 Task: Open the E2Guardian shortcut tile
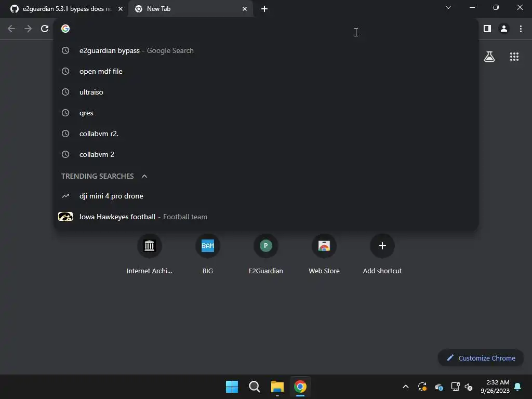click(265, 255)
